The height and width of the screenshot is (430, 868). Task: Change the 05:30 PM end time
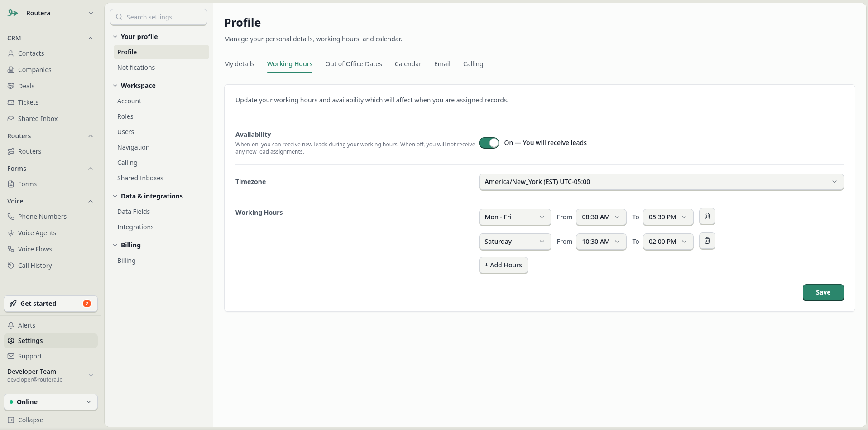pos(668,217)
